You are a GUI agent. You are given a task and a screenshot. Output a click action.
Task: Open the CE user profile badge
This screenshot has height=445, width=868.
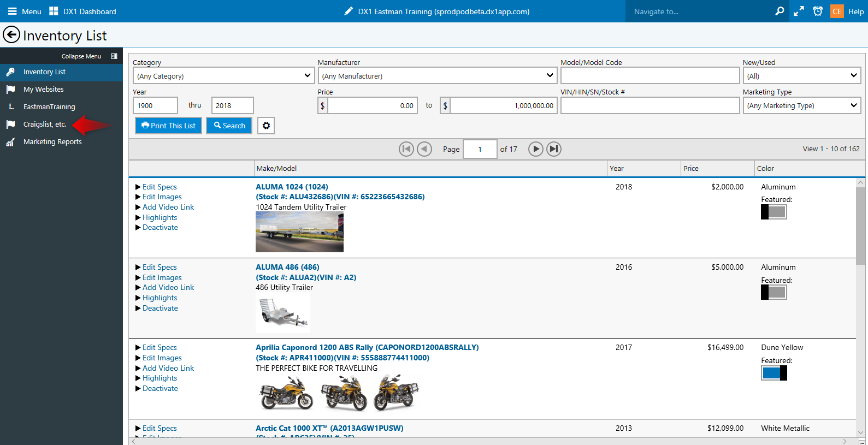point(837,11)
